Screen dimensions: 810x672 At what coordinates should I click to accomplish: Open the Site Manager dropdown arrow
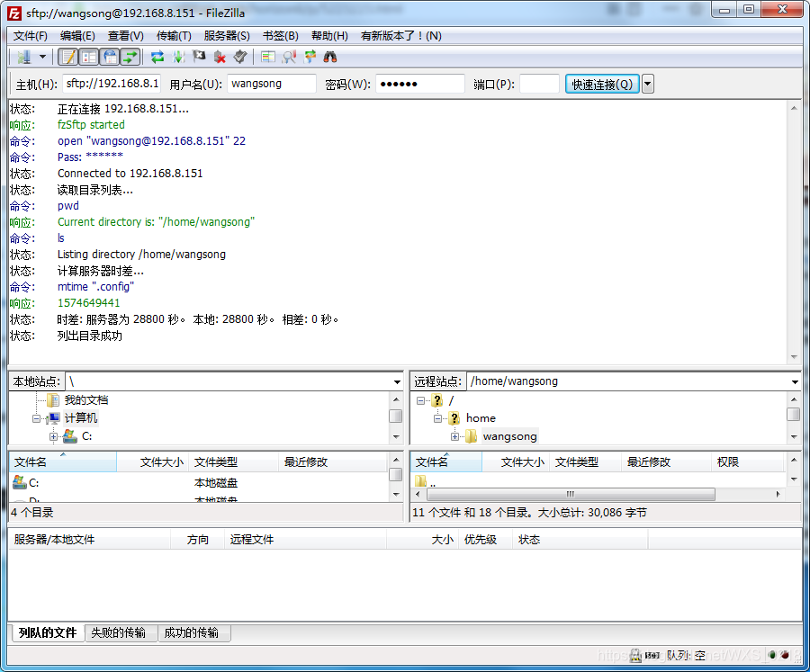coord(42,57)
